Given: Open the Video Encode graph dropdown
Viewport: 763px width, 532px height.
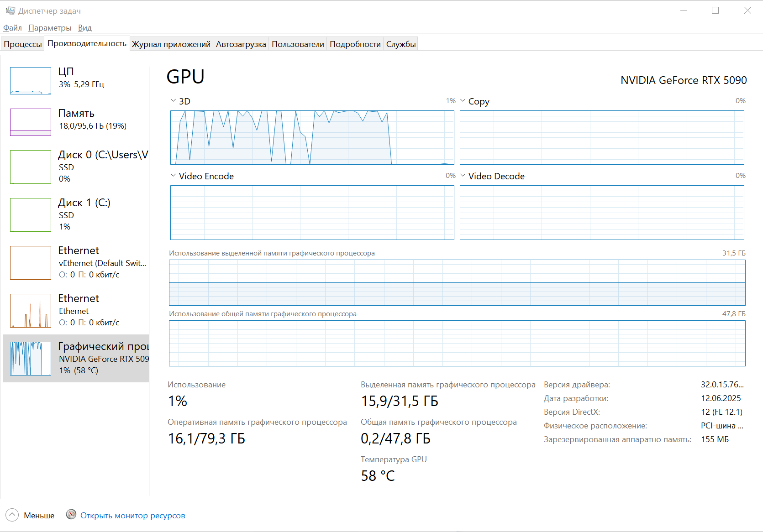Looking at the screenshot, I should click(x=174, y=176).
